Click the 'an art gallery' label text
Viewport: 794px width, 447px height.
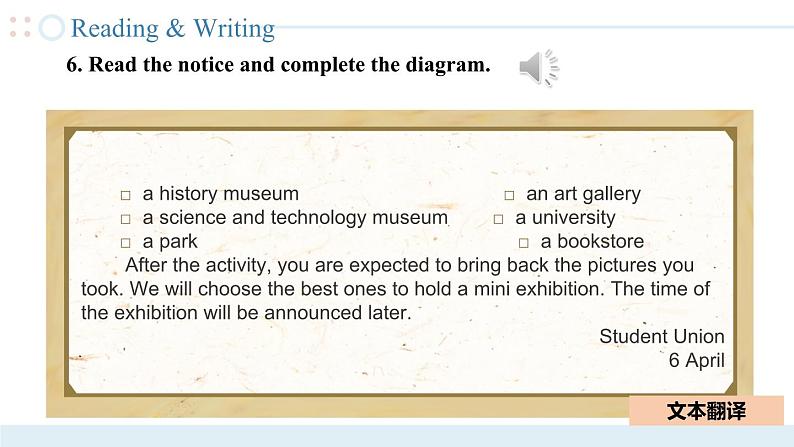click(583, 194)
